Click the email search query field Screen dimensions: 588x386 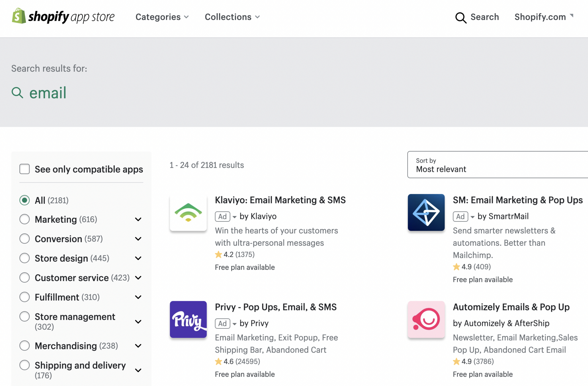(48, 93)
